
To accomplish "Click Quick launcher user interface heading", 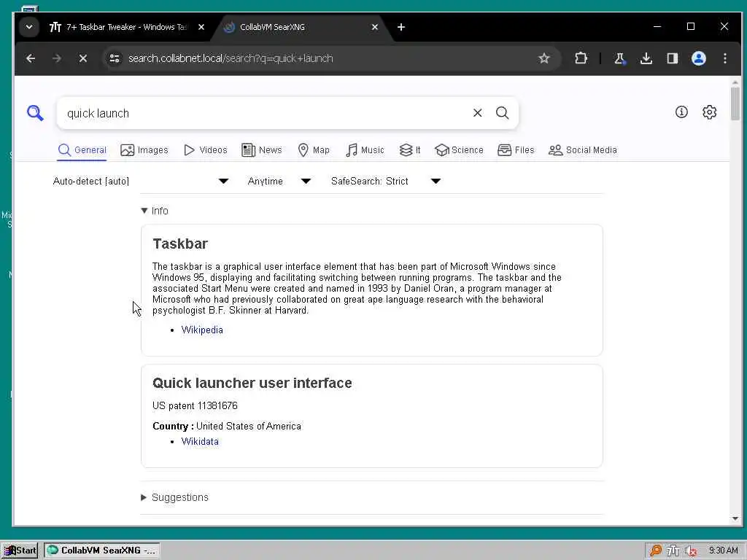I will pos(252,383).
